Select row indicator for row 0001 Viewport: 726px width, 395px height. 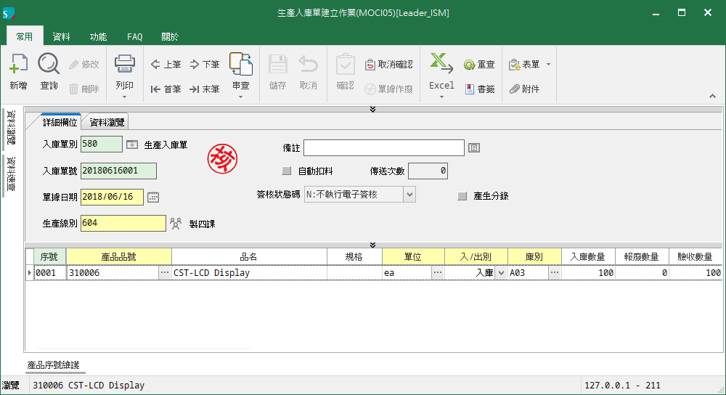[30, 273]
